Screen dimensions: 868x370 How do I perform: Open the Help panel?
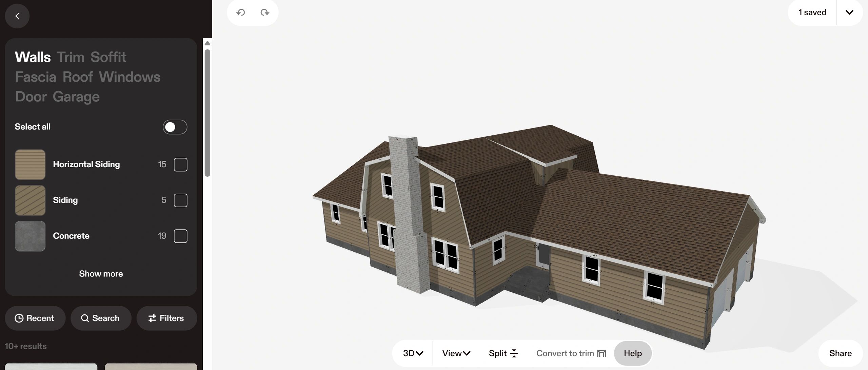pos(633,353)
